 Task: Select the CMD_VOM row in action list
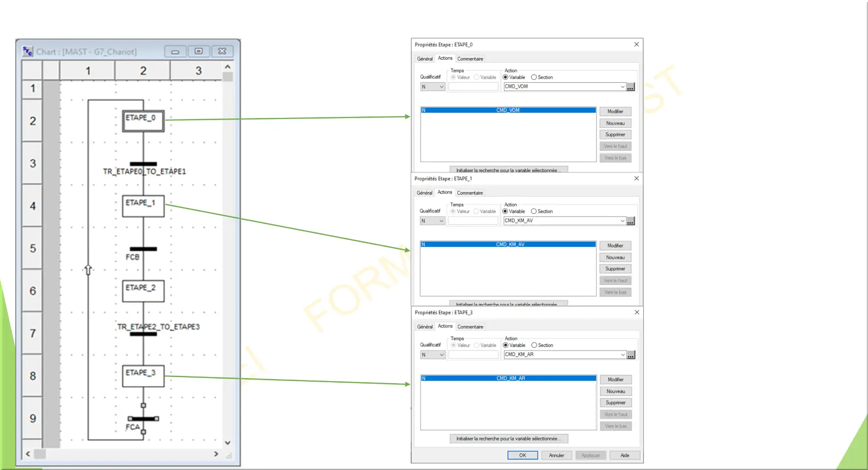[508, 110]
